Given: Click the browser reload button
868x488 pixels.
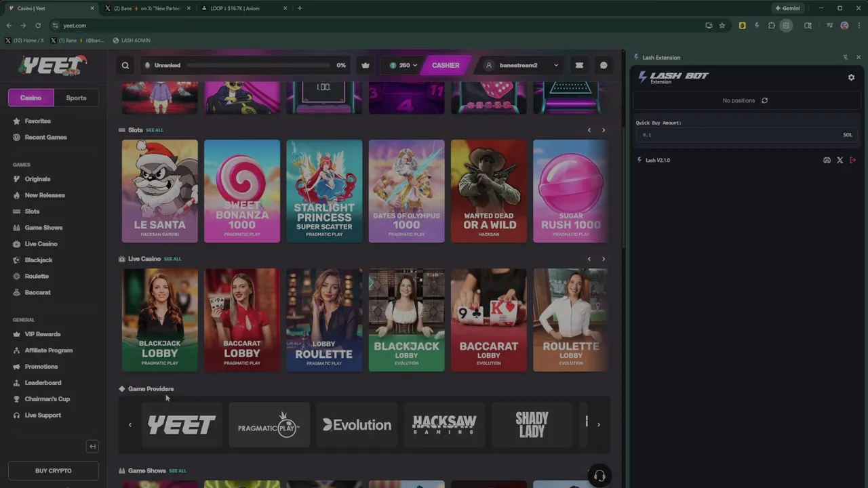Looking at the screenshot, I should (38, 25).
